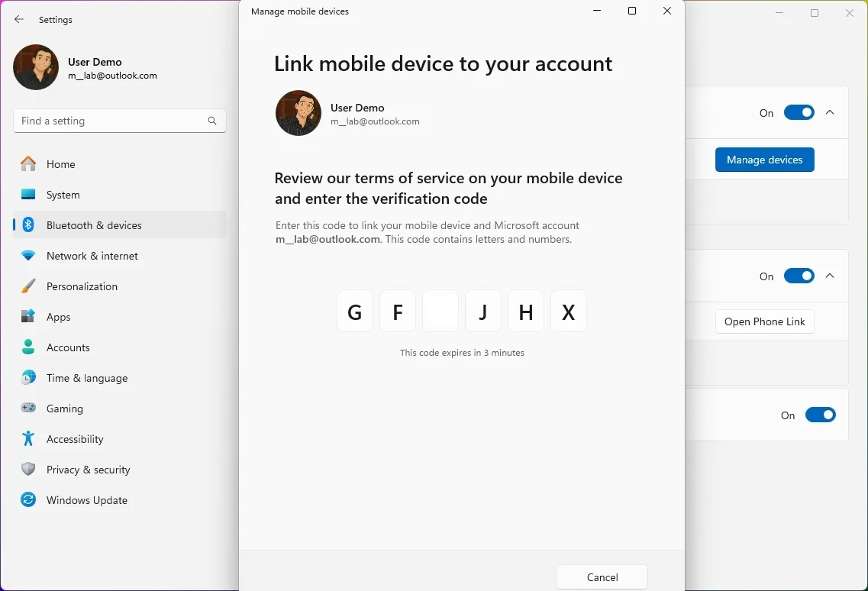Select Bluetooth & devices
Image resolution: width=868 pixels, height=591 pixels.
coord(120,225)
